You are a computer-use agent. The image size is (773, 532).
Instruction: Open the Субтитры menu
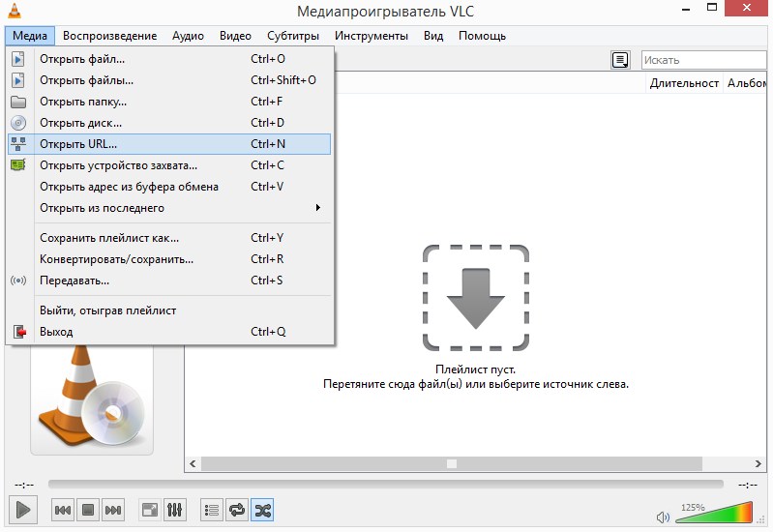click(293, 36)
